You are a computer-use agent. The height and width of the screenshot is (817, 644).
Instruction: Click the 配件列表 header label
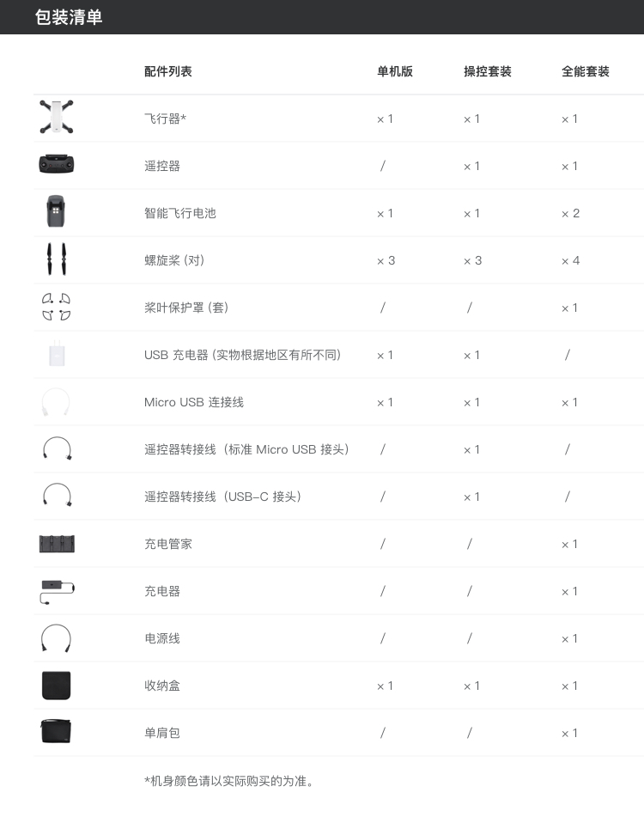(168, 71)
